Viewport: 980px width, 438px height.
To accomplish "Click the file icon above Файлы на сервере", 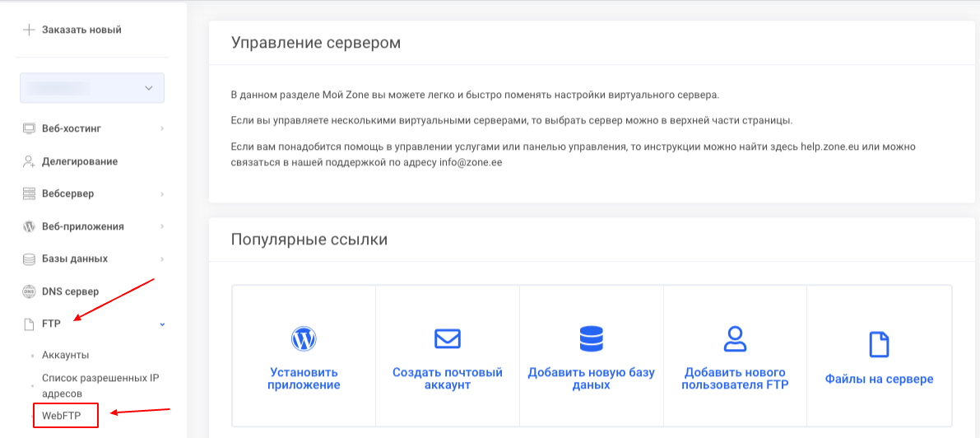I will coord(879,344).
